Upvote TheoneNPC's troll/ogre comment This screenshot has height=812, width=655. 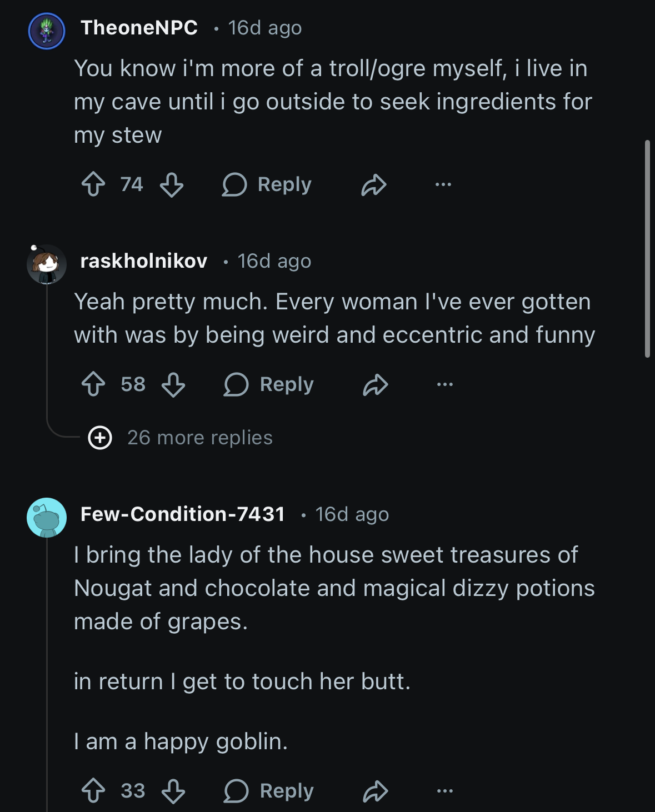coord(93,184)
